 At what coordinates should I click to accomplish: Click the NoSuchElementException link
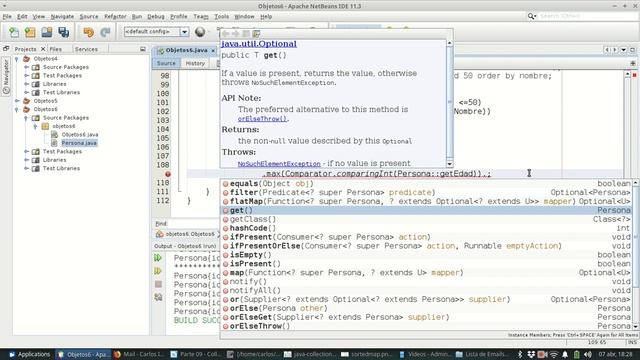(x=279, y=164)
